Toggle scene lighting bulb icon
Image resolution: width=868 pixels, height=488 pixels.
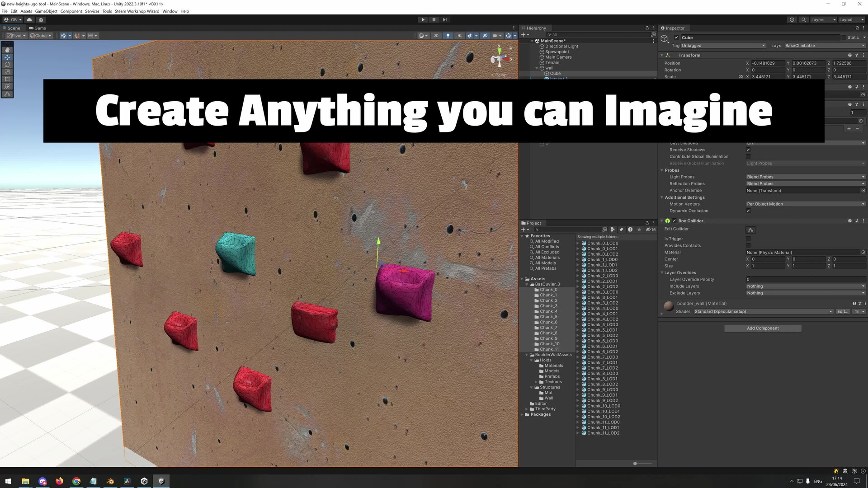448,36
